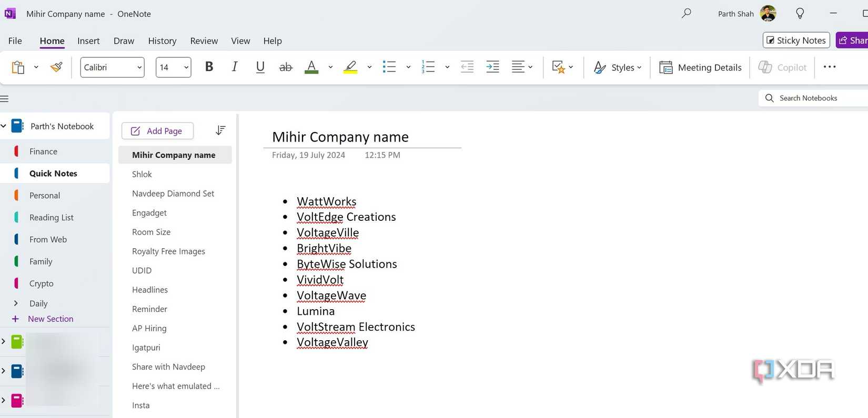Apply the yellow highlight color
The width and height of the screenshot is (868, 418).
(350, 67)
